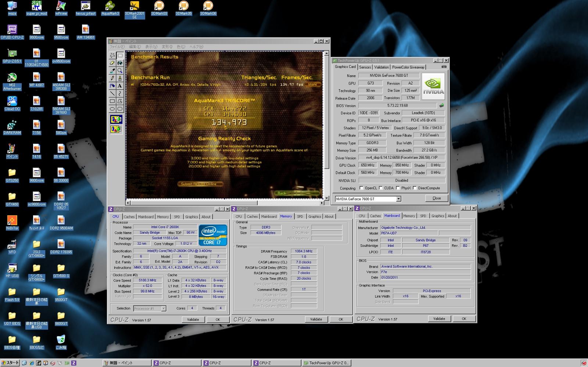This screenshot has height=367, width=588.
Task: Open the 3DMark06 desktop shortcut
Action: click(x=208, y=9)
